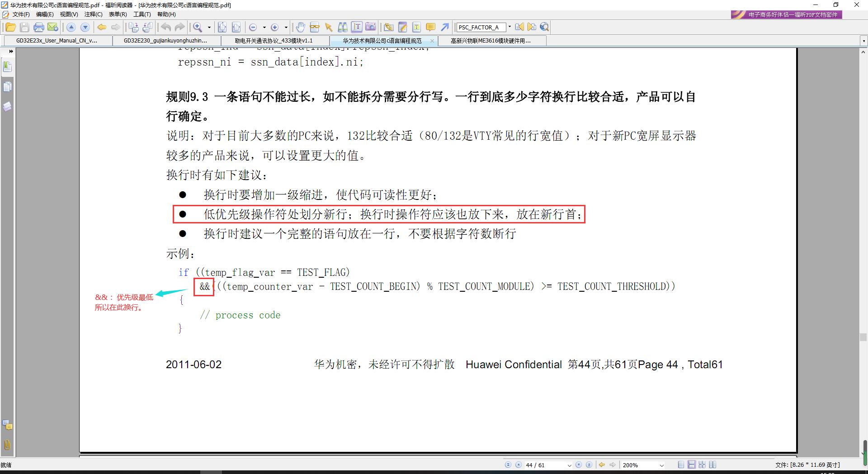This screenshot has height=474, width=868.
Task: Toggle the Select Text tool
Action: tap(357, 27)
